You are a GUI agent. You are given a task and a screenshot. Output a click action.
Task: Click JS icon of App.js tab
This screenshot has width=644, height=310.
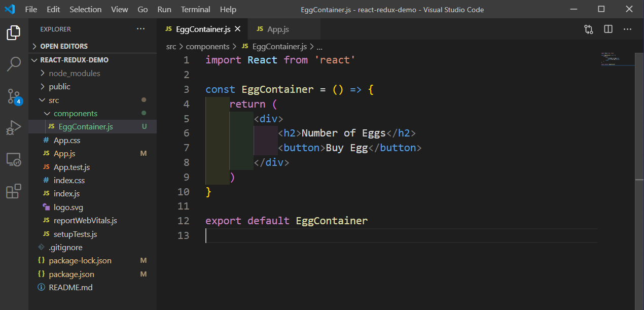(260, 29)
